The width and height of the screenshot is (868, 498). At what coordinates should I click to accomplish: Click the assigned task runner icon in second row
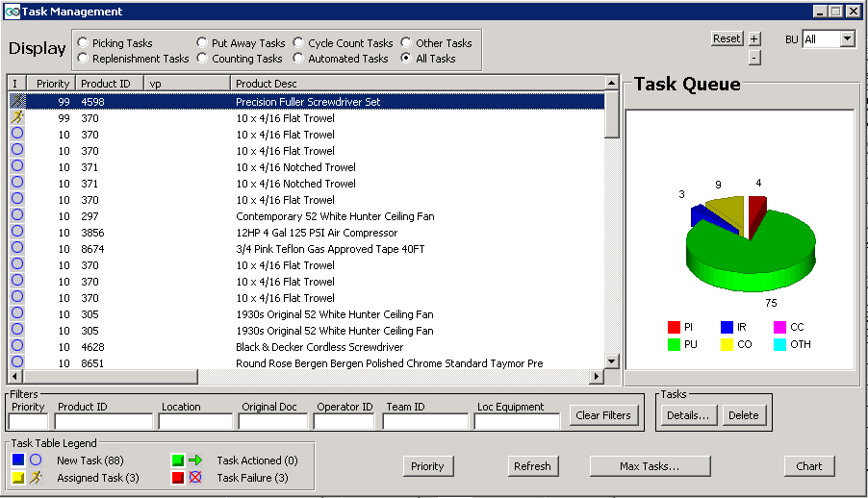pos(16,117)
